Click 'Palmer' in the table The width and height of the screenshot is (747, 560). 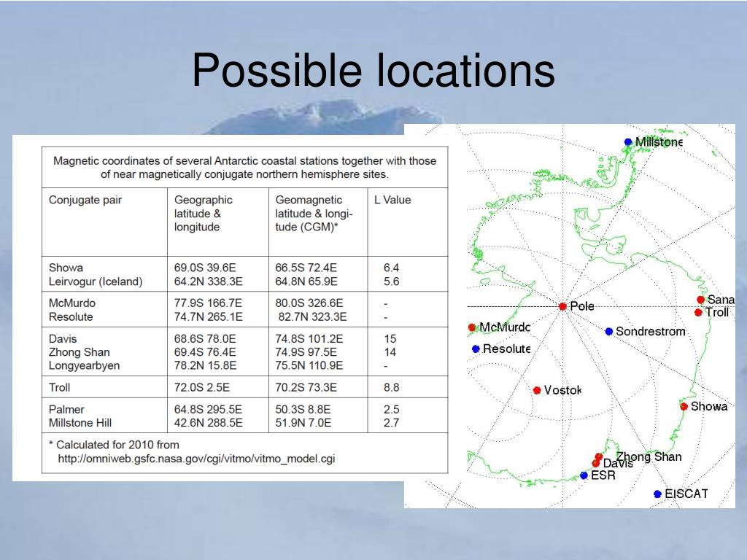coord(66,410)
